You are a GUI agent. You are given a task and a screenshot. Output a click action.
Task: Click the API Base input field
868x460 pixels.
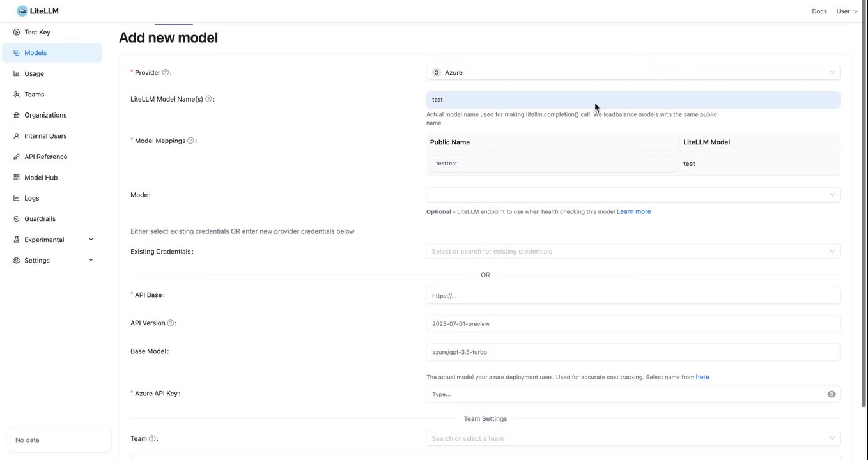coord(633,295)
